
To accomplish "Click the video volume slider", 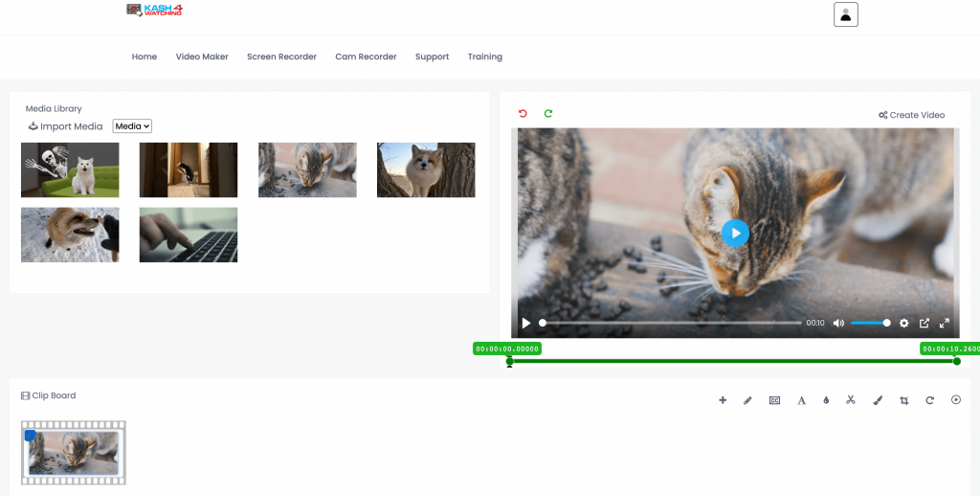I will [870, 324].
